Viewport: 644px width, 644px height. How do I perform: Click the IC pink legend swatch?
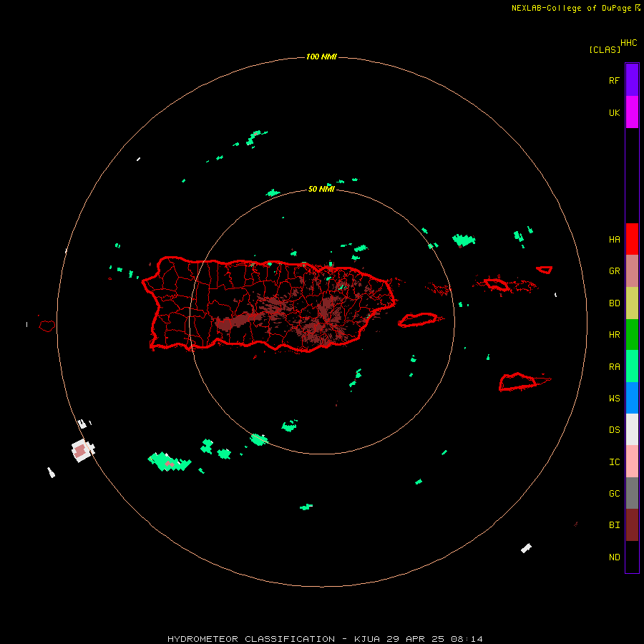tap(632, 462)
